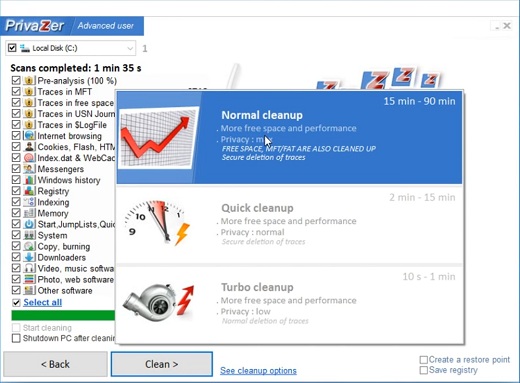
Task: Click the Downloaders arrow icon
Action: click(29, 257)
